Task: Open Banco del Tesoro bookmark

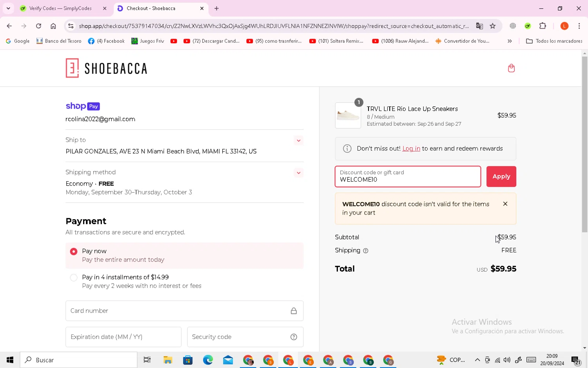Action: pos(59,41)
